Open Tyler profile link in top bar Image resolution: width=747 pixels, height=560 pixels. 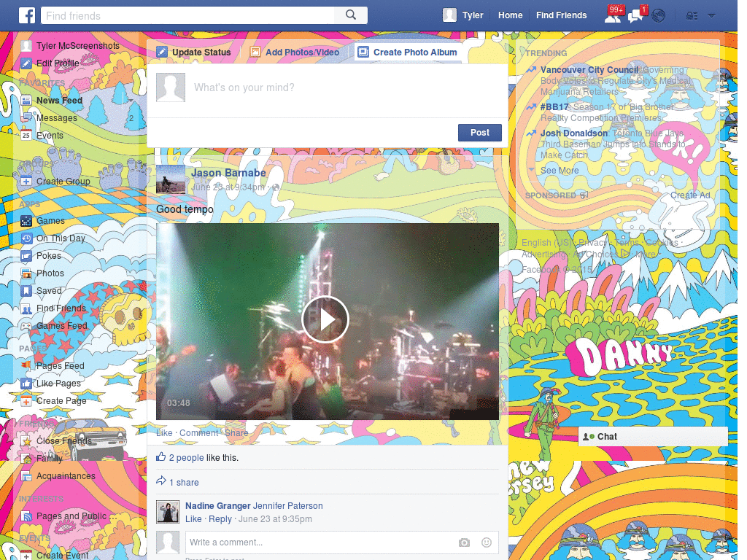(473, 15)
